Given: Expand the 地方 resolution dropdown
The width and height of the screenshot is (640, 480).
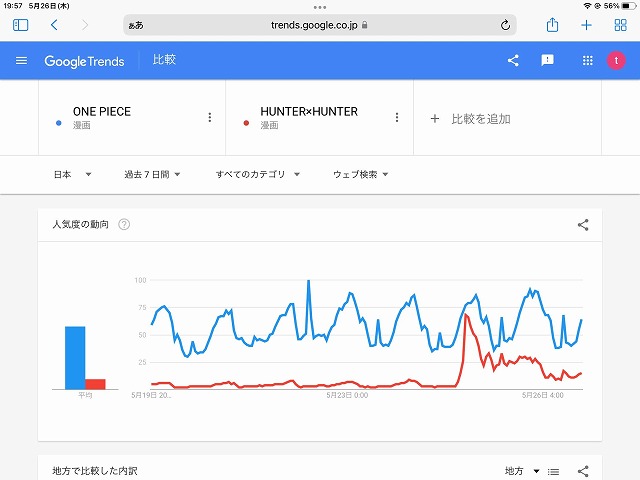Looking at the screenshot, I should [x=522, y=471].
